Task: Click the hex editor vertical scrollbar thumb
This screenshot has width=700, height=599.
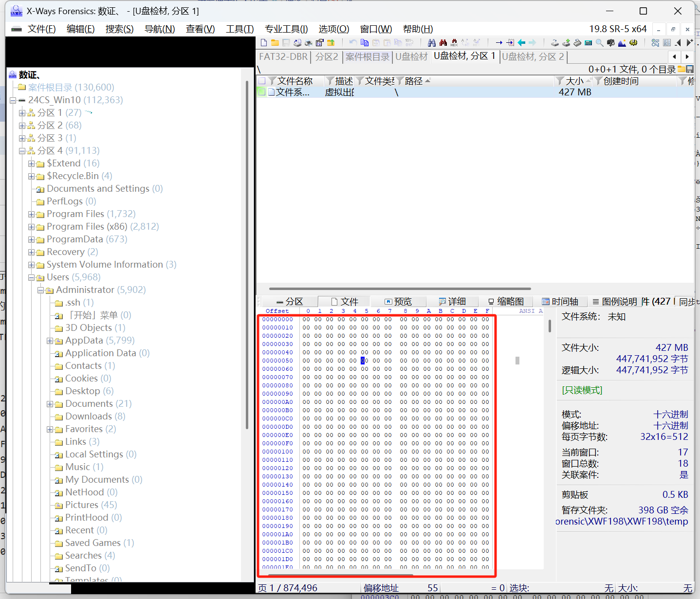Action: pos(550,326)
